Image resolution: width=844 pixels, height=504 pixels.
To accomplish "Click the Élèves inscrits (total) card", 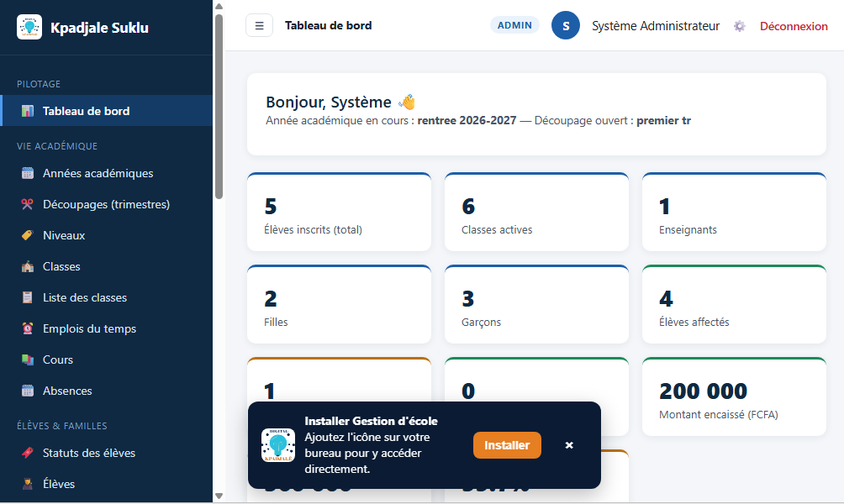I will pyautogui.click(x=339, y=212).
